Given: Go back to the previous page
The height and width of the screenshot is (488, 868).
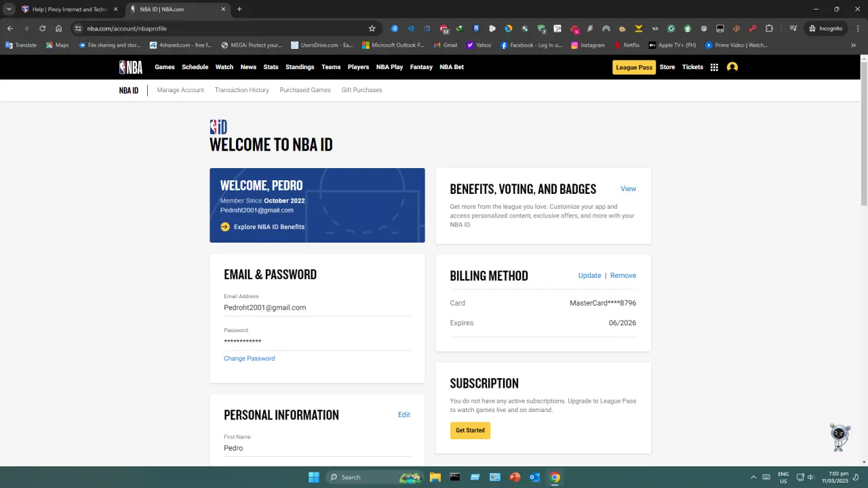Looking at the screenshot, I should 10,28.
